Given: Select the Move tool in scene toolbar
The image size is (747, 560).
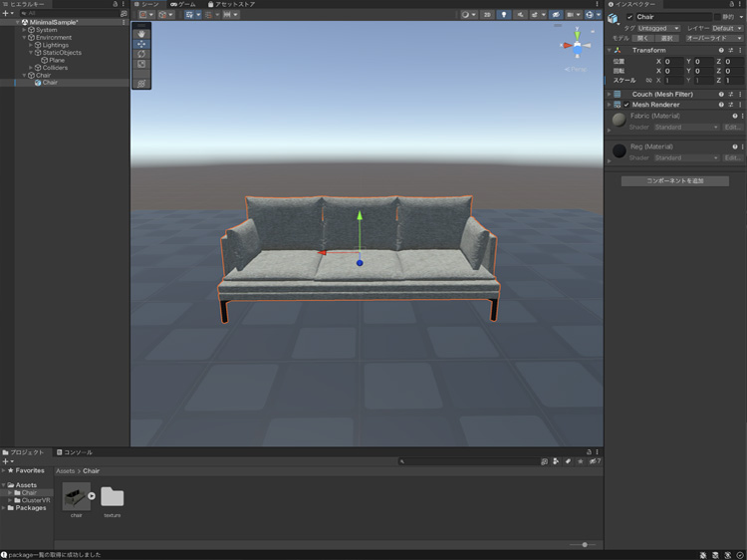Looking at the screenshot, I should [141, 44].
